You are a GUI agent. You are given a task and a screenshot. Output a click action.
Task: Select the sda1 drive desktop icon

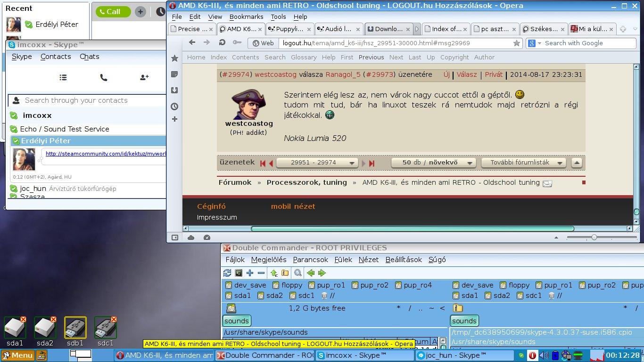15,332
